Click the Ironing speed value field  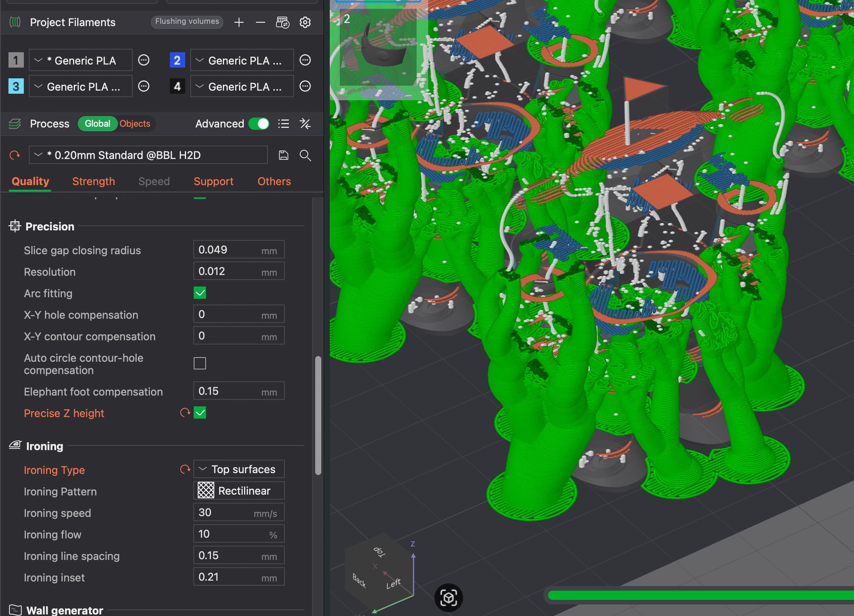[239, 512]
